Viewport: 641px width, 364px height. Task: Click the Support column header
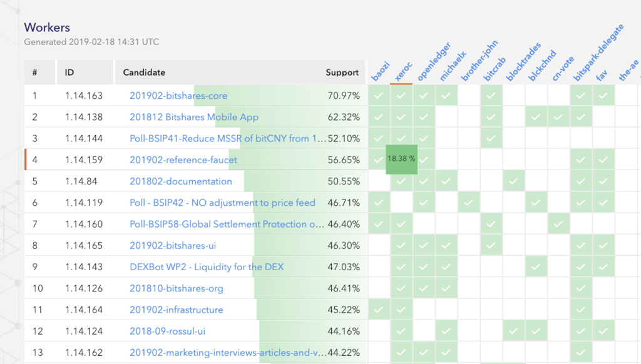[342, 72]
